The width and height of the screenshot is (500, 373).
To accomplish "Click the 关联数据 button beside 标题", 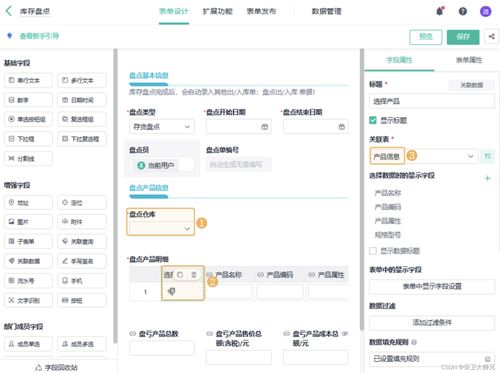I will click(471, 85).
